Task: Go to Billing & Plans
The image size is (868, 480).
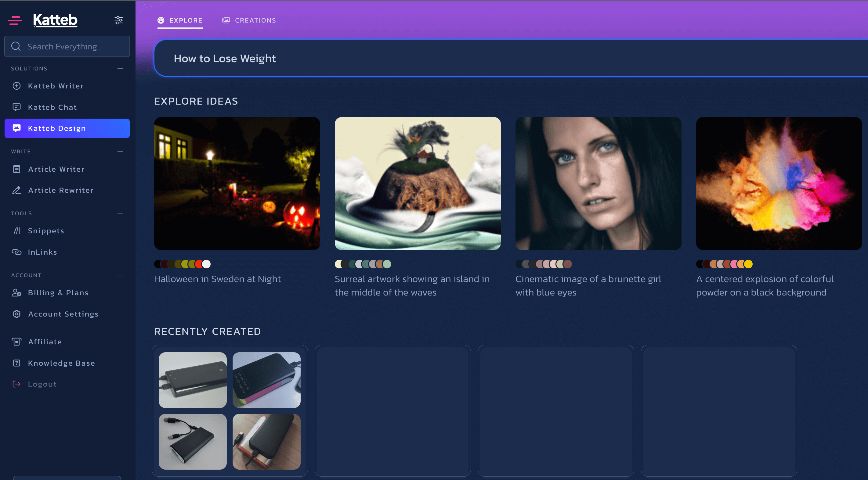Action: point(67,292)
